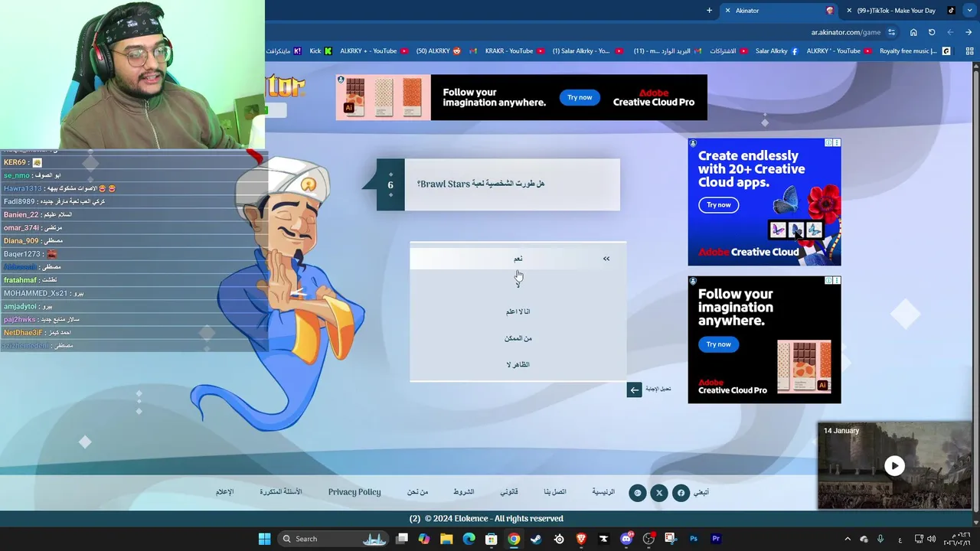Open the الرئيسية footer link
The width and height of the screenshot is (980, 551).
[603, 492]
